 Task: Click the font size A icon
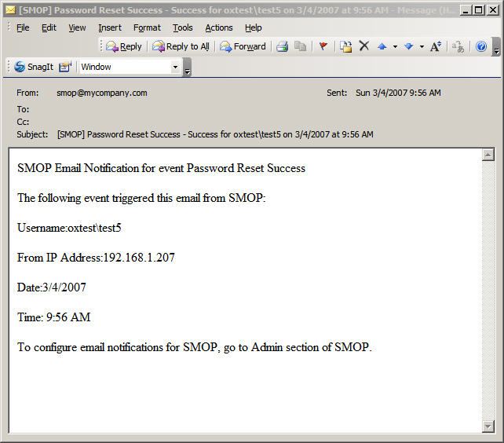pos(436,46)
